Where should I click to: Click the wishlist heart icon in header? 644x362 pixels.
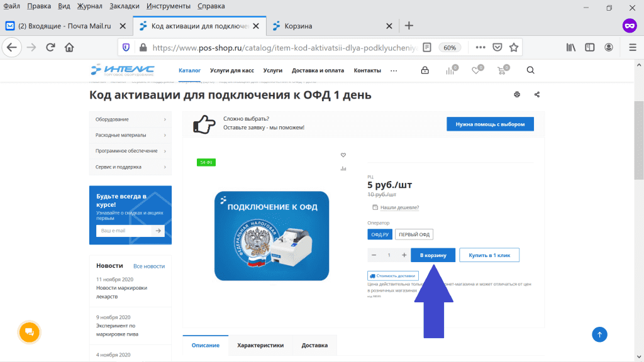(476, 70)
